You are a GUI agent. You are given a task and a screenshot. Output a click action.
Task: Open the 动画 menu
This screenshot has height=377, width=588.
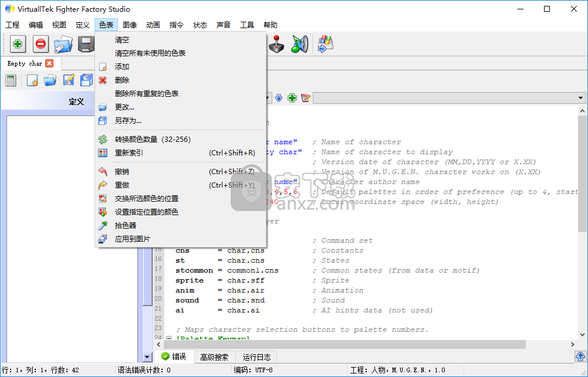point(153,25)
